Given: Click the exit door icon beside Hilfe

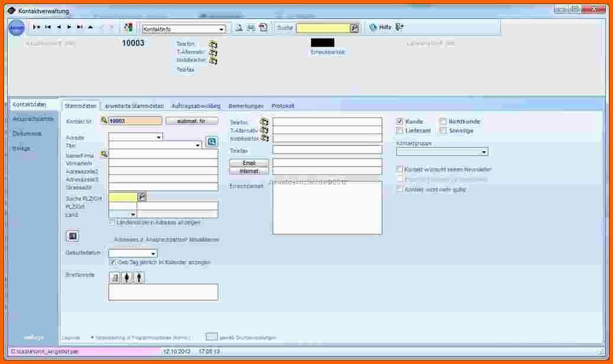Looking at the screenshot, I should tap(400, 27).
